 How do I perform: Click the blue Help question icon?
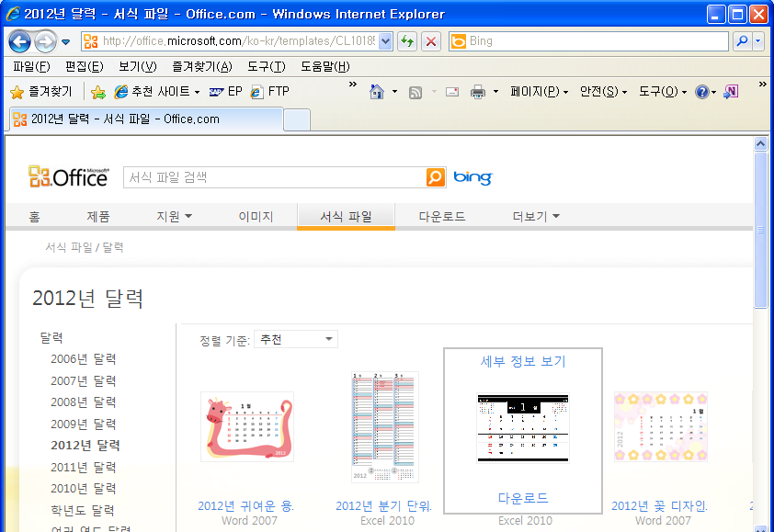click(702, 92)
